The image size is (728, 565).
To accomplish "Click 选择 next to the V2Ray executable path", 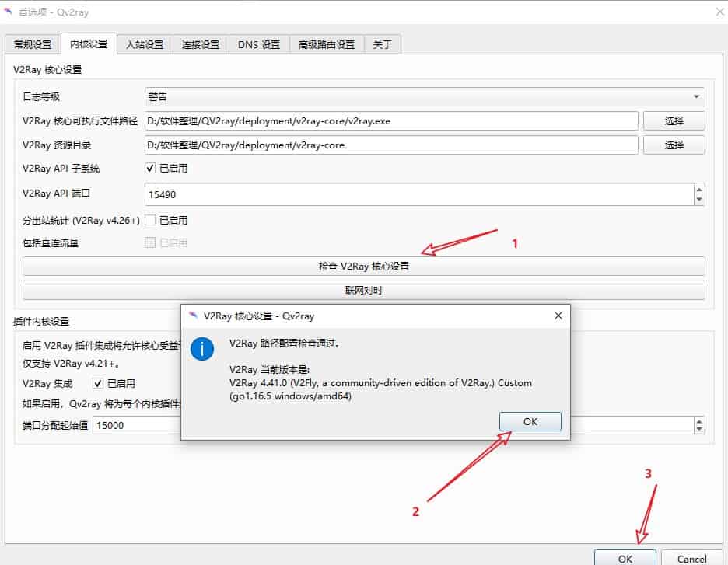I will pos(674,120).
